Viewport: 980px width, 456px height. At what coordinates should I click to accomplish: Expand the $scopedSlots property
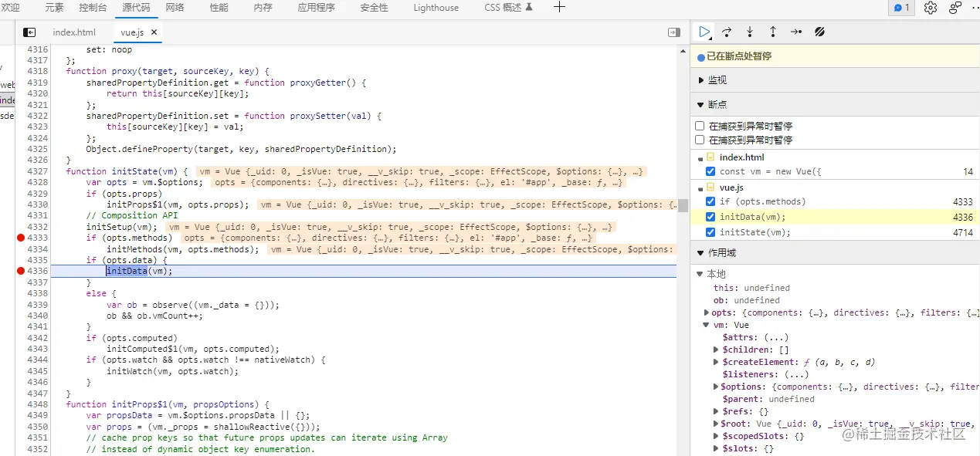tap(717, 436)
